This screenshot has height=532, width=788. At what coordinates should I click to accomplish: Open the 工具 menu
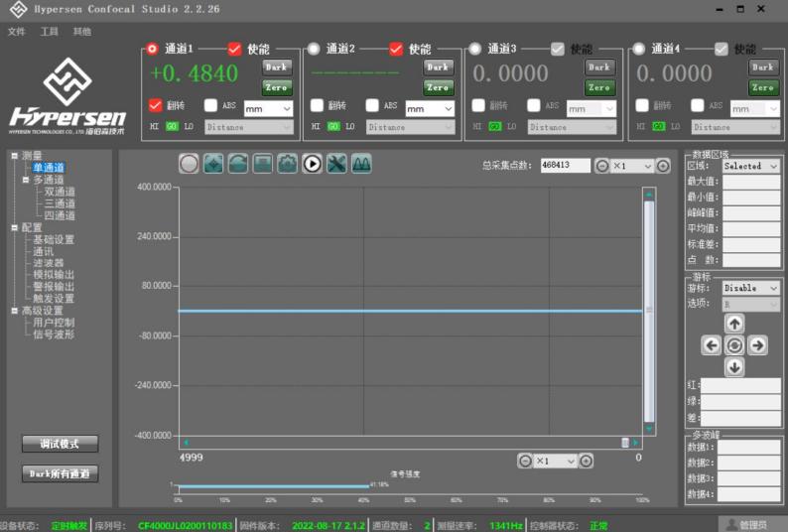50,32
